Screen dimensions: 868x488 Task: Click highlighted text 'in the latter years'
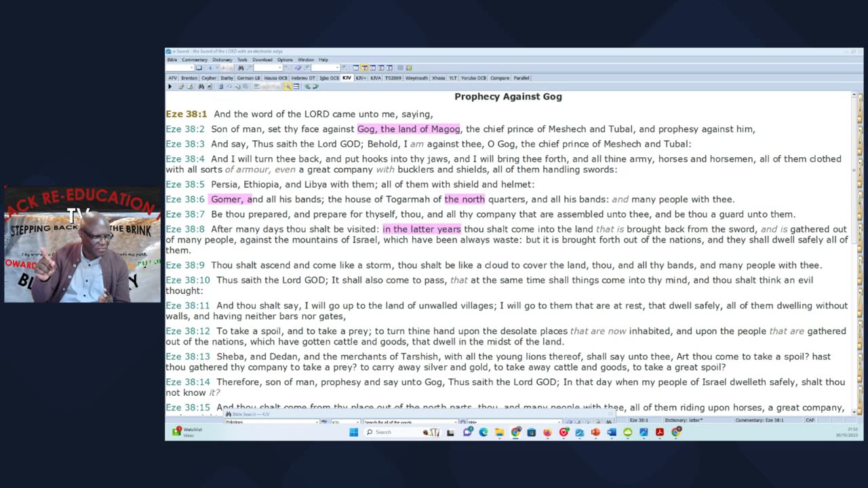422,229
